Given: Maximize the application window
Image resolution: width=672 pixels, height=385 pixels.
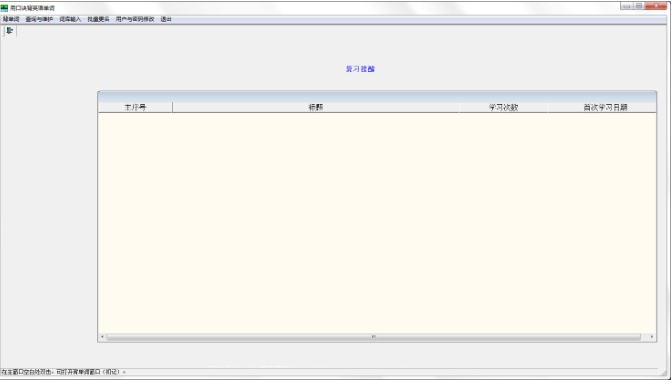Looking at the screenshot, I should click(639, 6).
